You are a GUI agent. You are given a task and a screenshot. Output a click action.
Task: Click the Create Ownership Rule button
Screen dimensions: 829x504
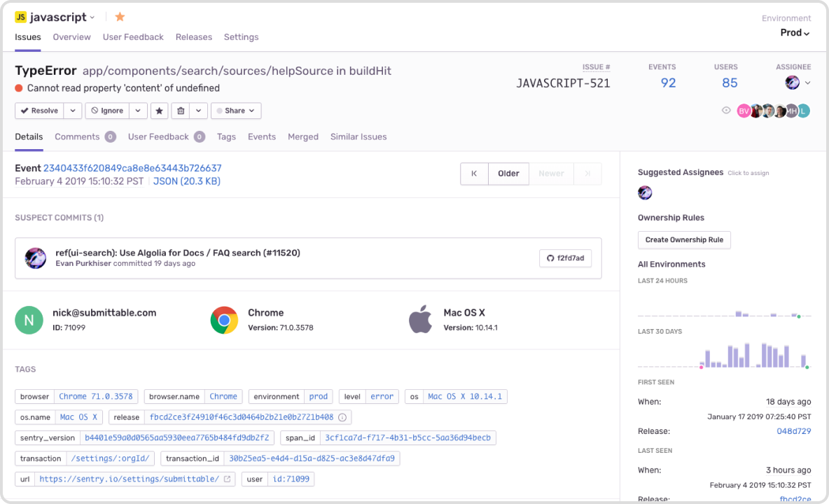click(x=684, y=240)
